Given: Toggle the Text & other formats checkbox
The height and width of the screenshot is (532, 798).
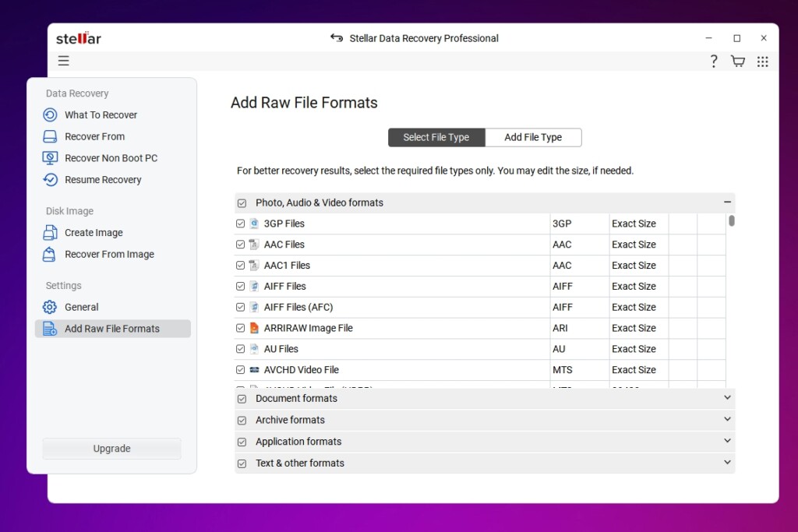Looking at the screenshot, I should pos(242,464).
